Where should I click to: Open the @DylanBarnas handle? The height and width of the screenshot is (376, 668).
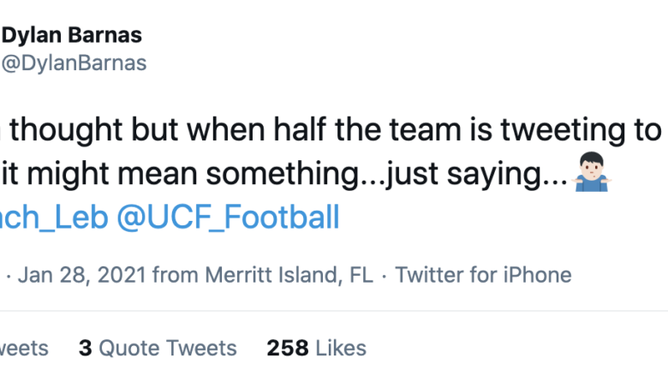pyautogui.click(x=74, y=63)
